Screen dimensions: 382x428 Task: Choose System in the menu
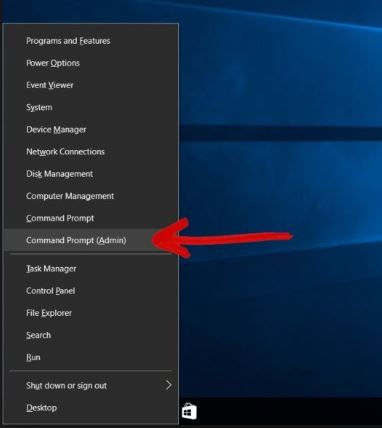(91, 107)
